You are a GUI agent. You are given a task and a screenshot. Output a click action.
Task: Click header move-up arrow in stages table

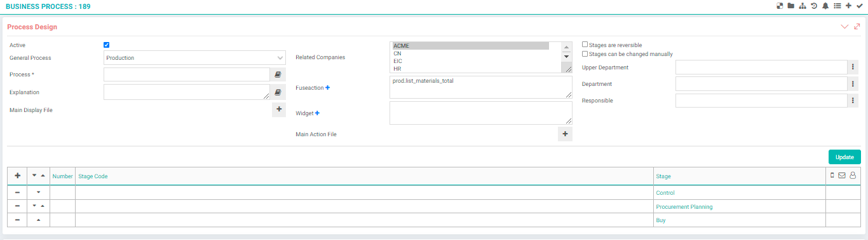pyautogui.click(x=42, y=176)
